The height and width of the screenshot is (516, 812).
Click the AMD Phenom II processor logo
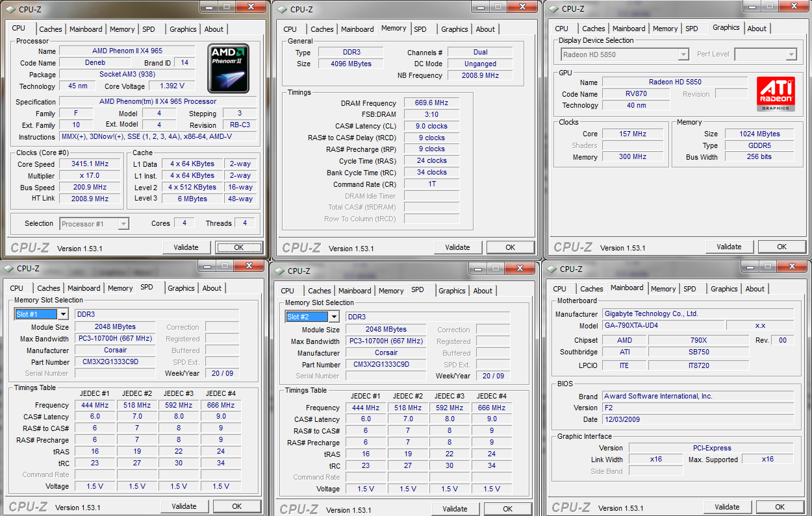click(x=228, y=68)
